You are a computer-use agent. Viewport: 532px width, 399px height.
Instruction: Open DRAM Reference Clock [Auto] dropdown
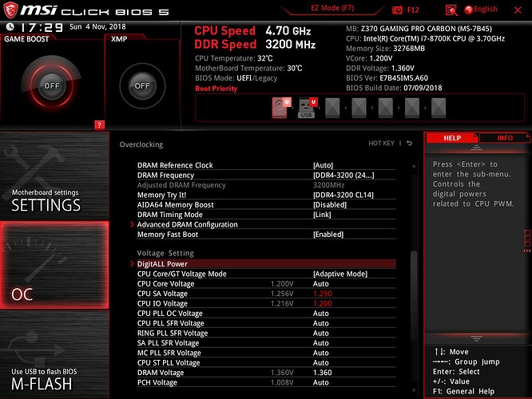click(x=323, y=165)
